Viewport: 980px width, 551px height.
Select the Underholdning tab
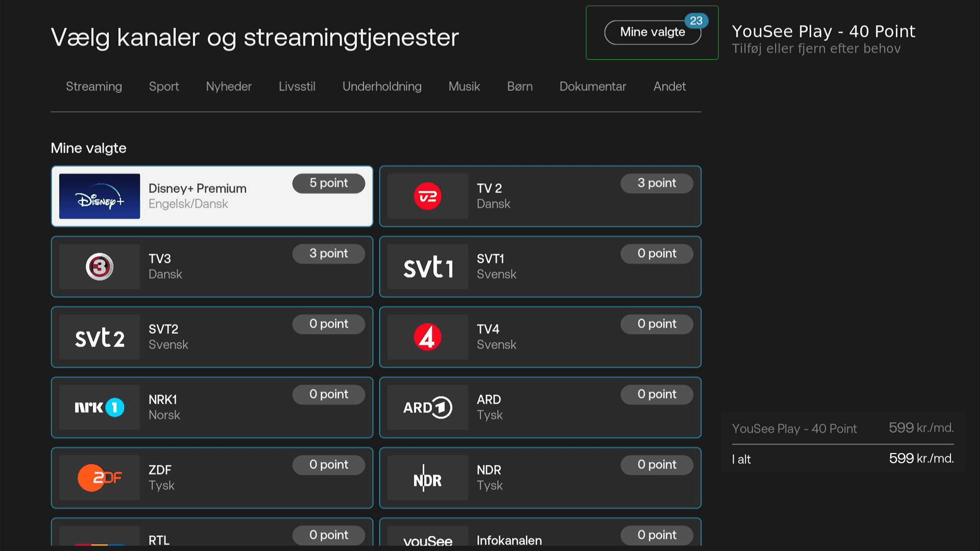click(382, 87)
